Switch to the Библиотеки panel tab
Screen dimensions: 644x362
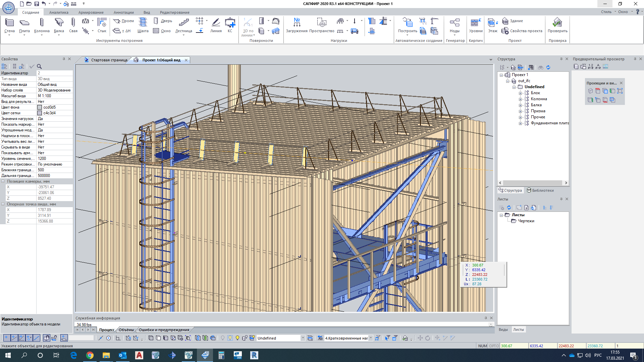[x=540, y=190]
